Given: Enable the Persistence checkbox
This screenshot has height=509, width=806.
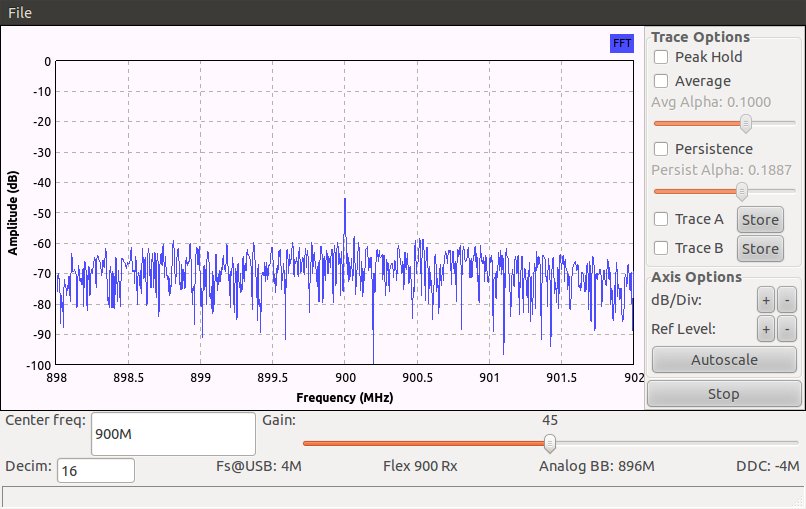Looking at the screenshot, I should [x=661, y=149].
